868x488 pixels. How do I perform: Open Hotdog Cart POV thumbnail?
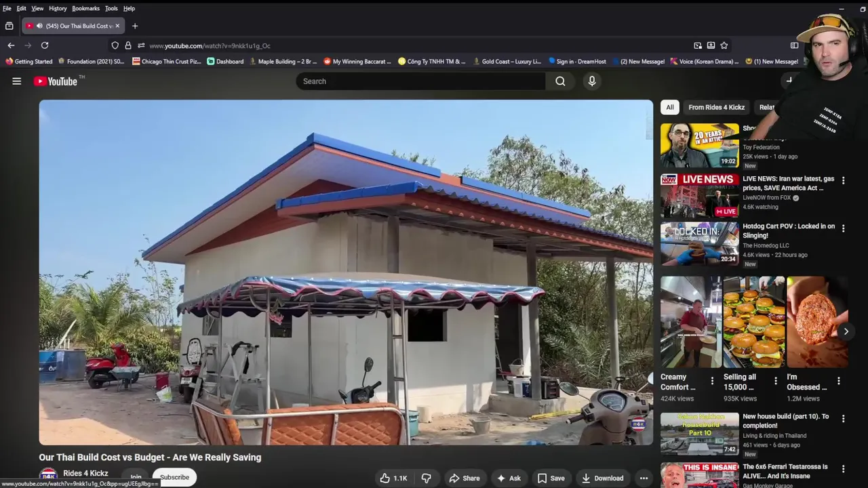700,243
